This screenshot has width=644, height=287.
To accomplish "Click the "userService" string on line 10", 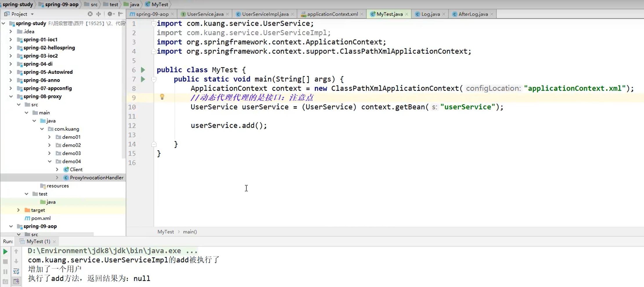I will pos(467,107).
